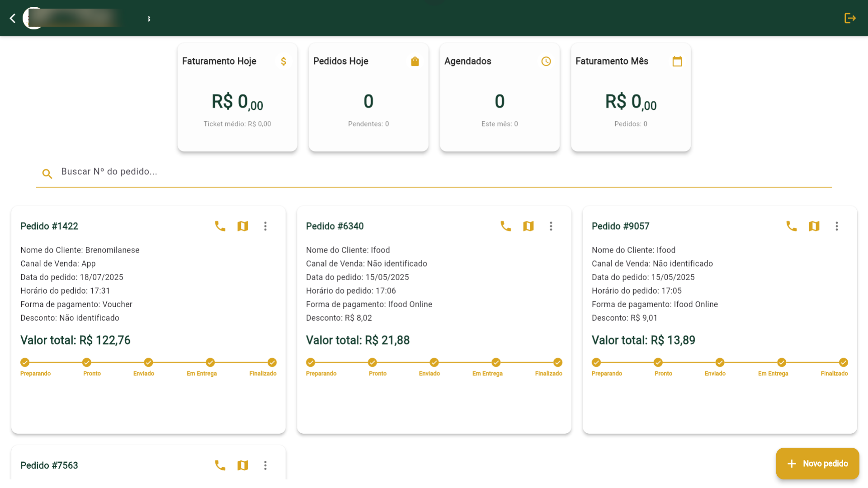Open the three-dot menu on Pedido #1422
The image size is (868, 488).
point(265,226)
